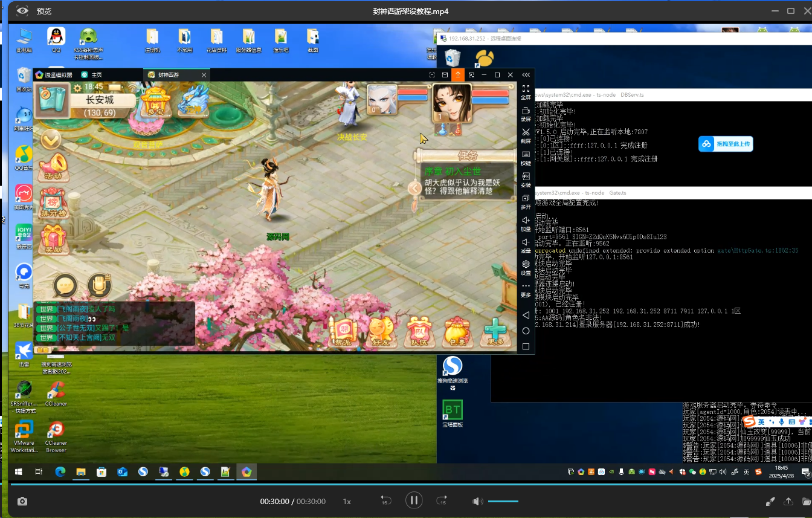Click the white-haired pet portrait
The height and width of the screenshot is (518, 812).
click(x=382, y=99)
